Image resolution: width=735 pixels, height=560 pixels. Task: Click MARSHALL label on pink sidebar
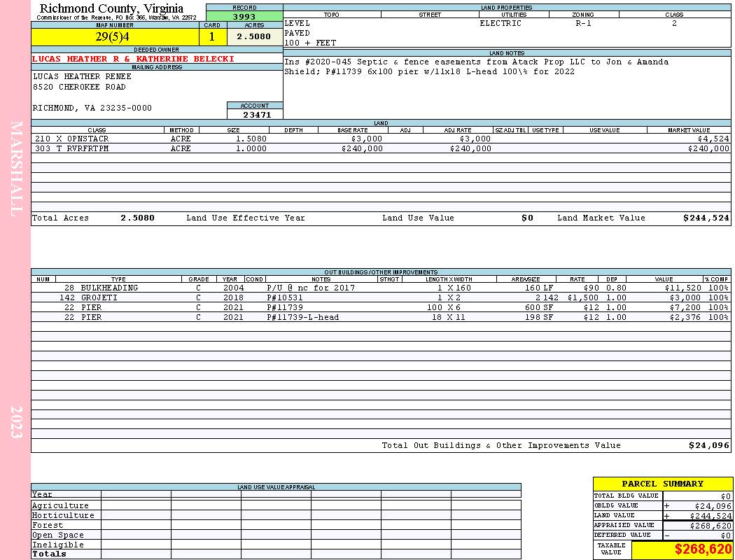(x=16, y=169)
